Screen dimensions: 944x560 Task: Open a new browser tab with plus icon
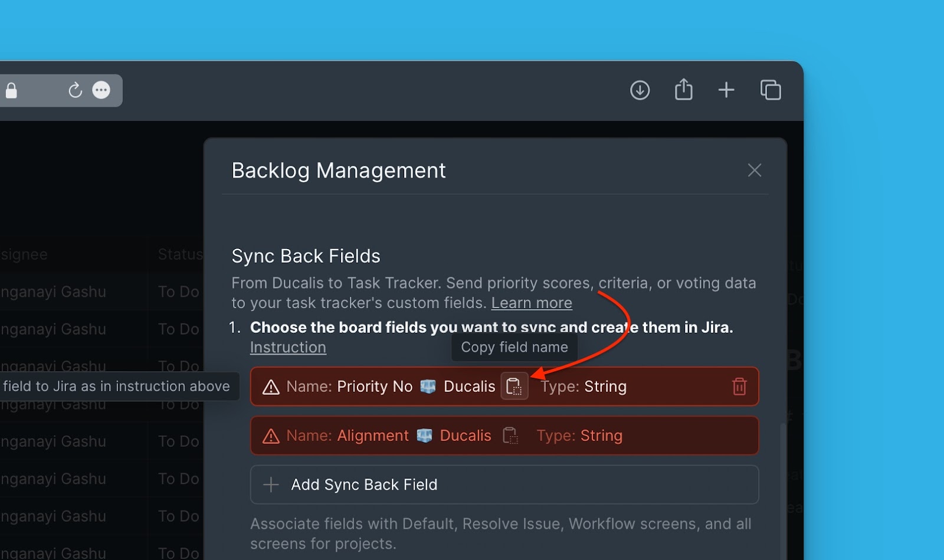(x=726, y=90)
